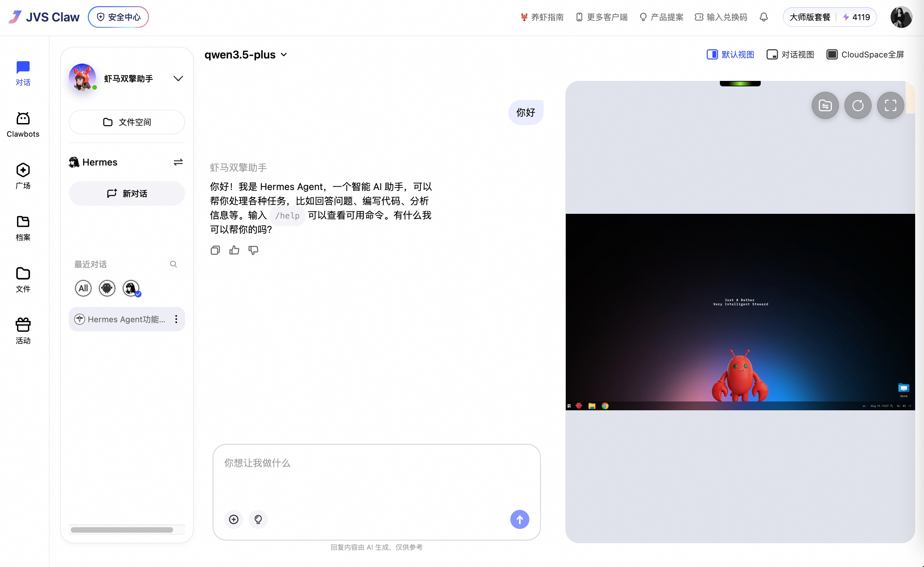The height and width of the screenshot is (567, 924).
Task: Open the three-dot menu on Hermes Agent conversation
Action: coord(176,319)
